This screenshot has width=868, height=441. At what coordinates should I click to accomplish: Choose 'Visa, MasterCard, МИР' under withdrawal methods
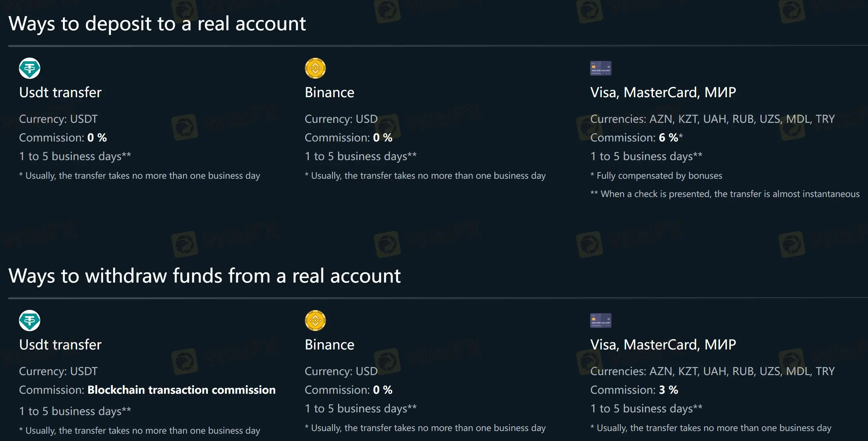click(663, 344)
